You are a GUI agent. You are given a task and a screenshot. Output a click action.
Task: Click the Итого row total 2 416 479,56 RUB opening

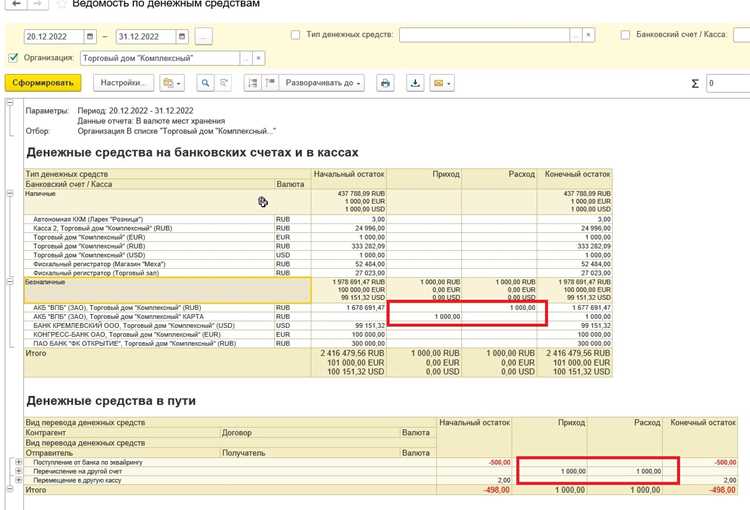pos(353,353)
